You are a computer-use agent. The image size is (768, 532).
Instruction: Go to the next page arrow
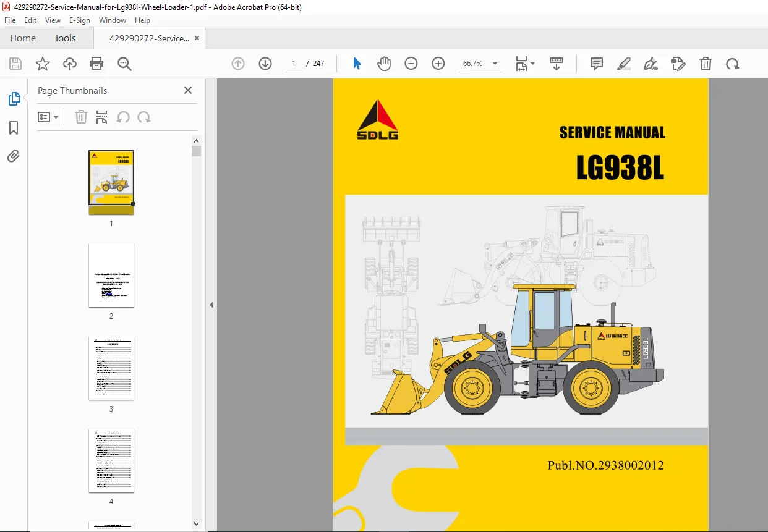click(x=265, y=64)
